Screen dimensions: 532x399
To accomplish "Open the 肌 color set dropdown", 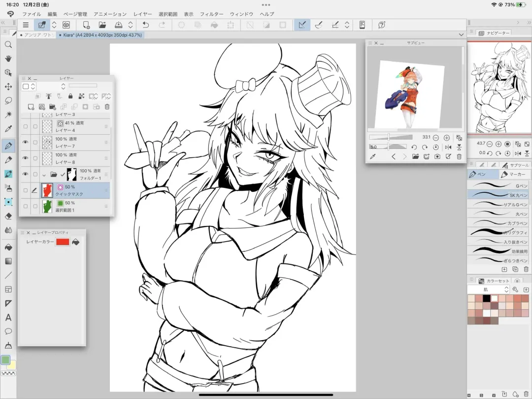I will (488, 290).
